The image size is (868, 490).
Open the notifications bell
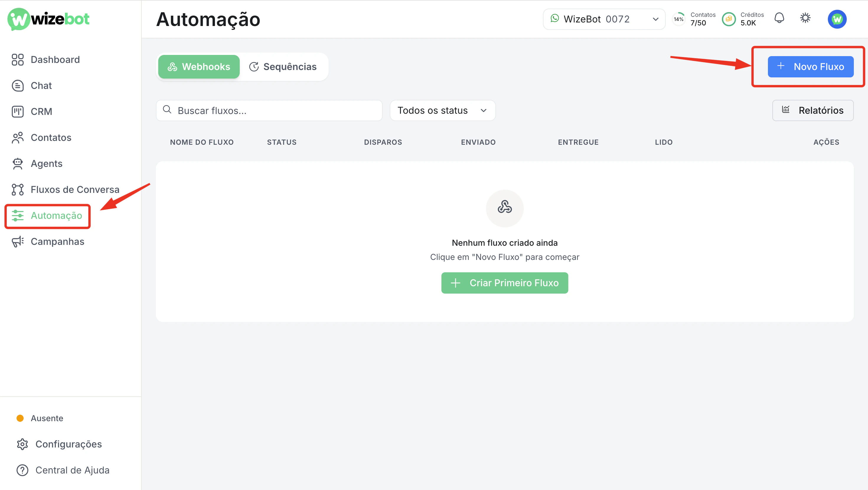point(780,18)
